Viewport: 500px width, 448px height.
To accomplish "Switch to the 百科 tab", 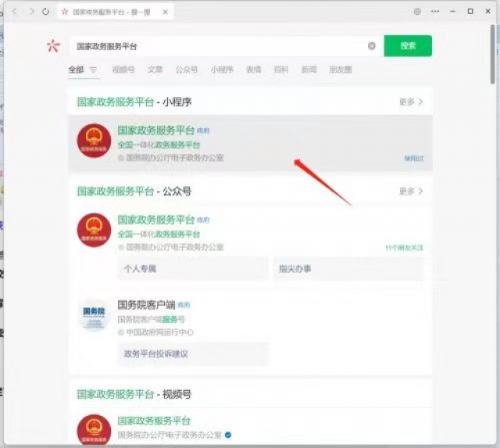I will pyautogui.click(x=281, y=70).
